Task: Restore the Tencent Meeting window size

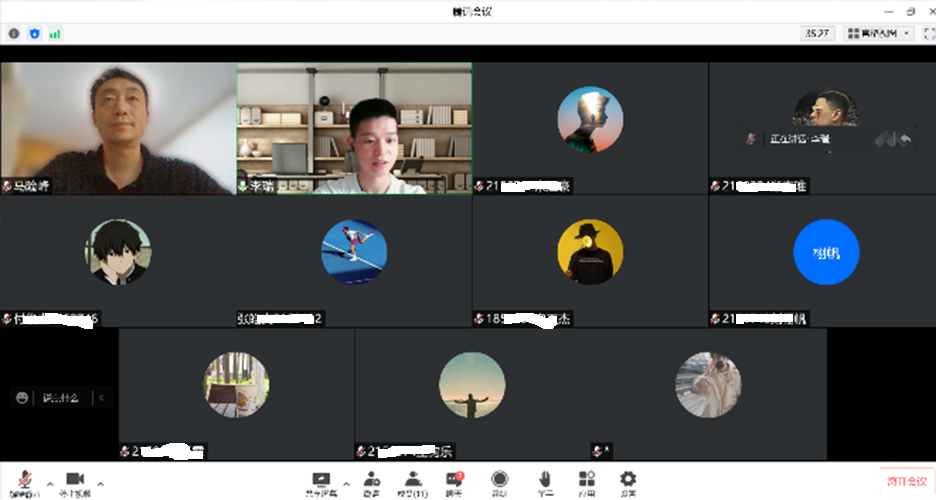Action: pyautogui.click(x=910, y=11)
